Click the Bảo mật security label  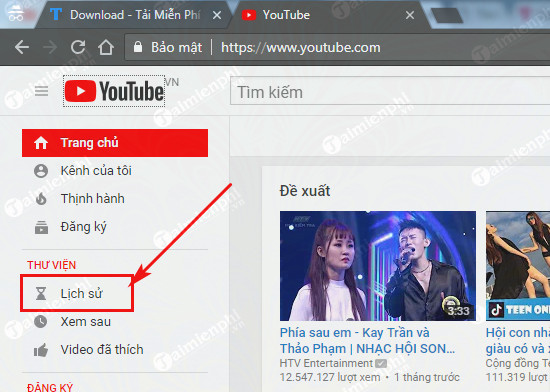click(176, 47)
